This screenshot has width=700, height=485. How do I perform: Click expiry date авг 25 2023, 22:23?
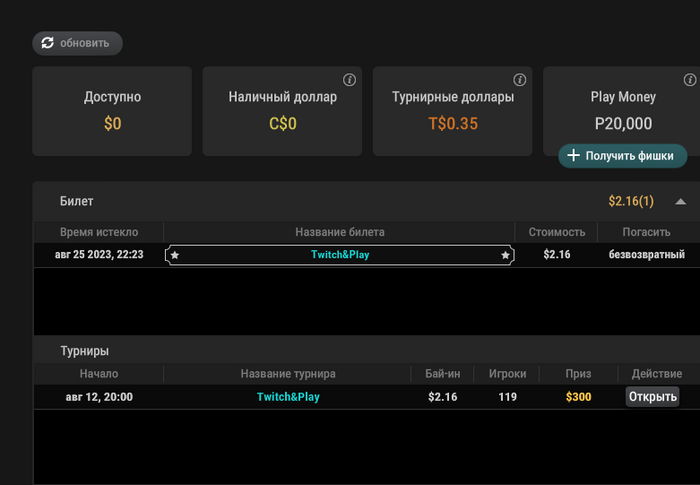99,255
